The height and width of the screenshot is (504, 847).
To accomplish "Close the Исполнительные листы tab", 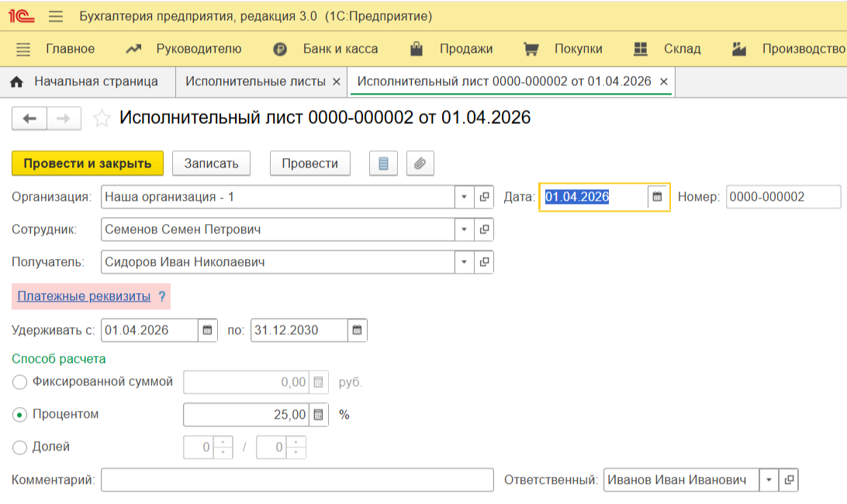I will [x=337, y=81].
